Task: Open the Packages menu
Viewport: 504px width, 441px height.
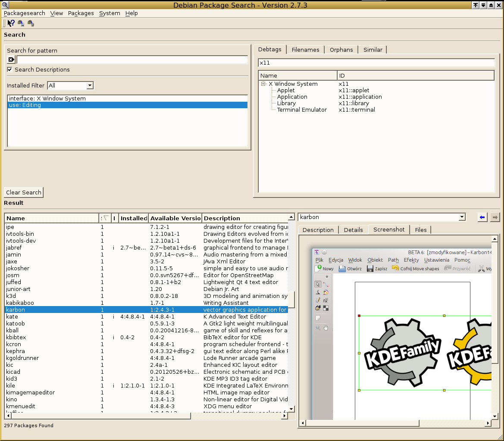Action: (x=81, y=13)
